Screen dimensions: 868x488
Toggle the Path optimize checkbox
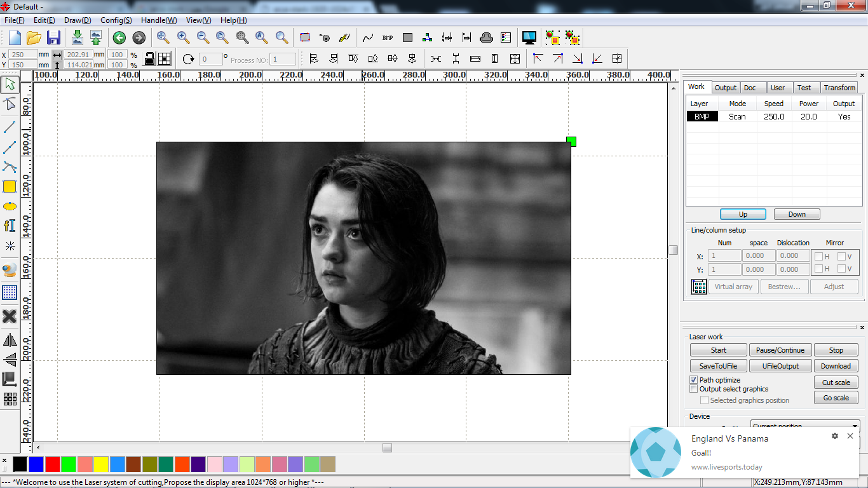(x=694, y=380)
